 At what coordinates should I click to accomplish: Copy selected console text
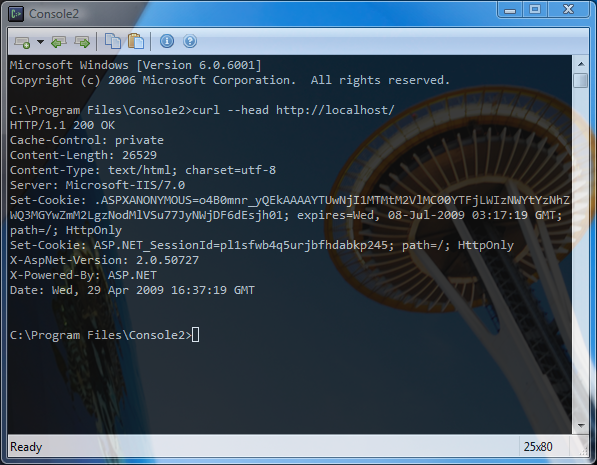(113, 41)
